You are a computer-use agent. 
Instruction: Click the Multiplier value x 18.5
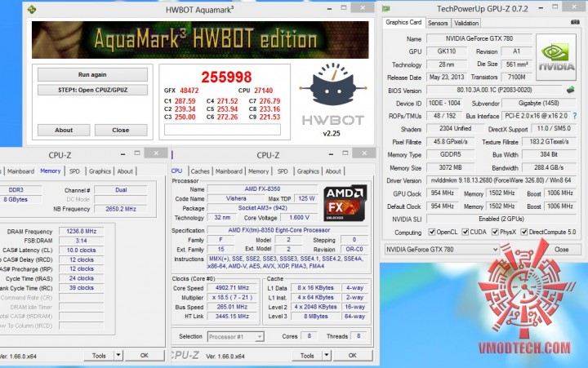[x=232, y=298]
